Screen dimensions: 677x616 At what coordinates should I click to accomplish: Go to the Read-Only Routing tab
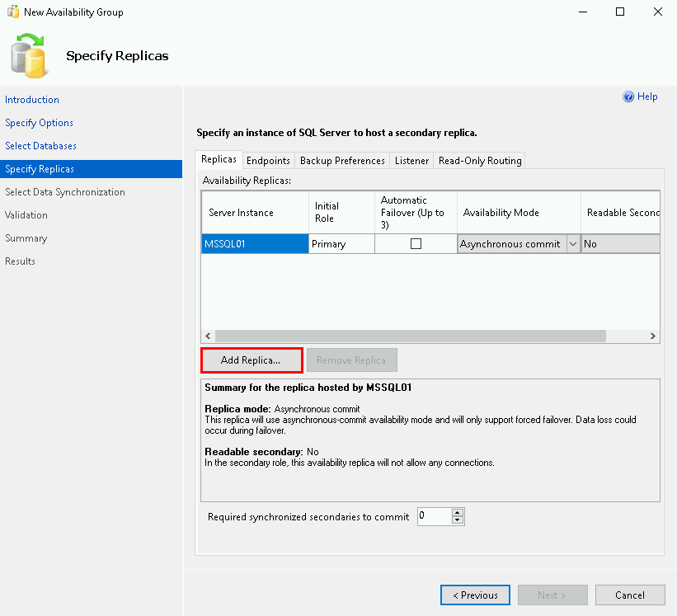pos(480,161)
